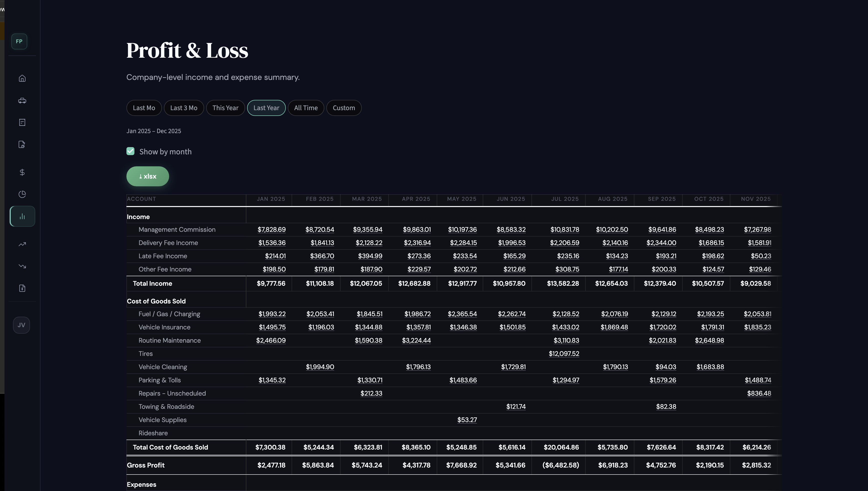Select the active bar chart sidebar icon
This screenshot has height=491, width=868.
(x=22, y=216)
